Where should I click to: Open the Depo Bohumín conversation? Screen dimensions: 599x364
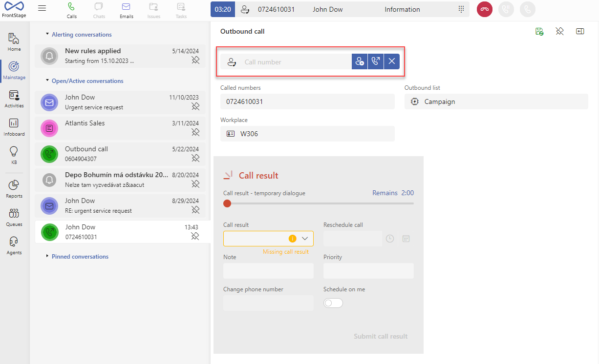[x=120, y=180]
